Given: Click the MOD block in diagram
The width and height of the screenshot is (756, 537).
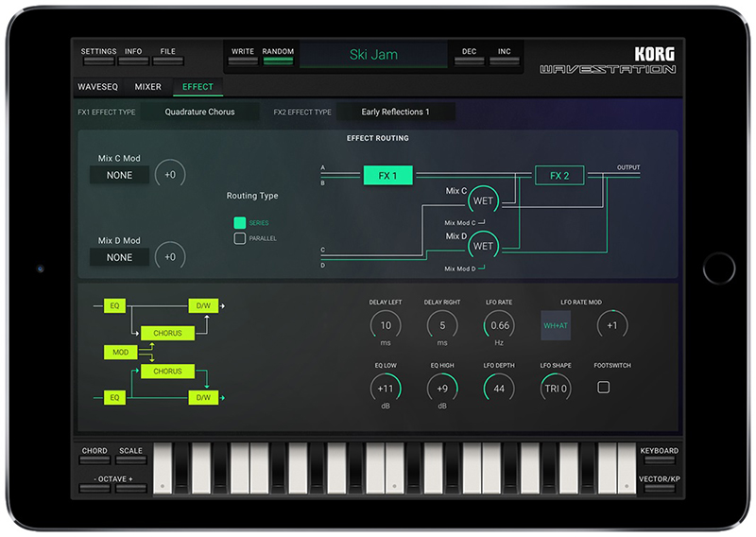Looking at the screenshot, I should [121, 353].
